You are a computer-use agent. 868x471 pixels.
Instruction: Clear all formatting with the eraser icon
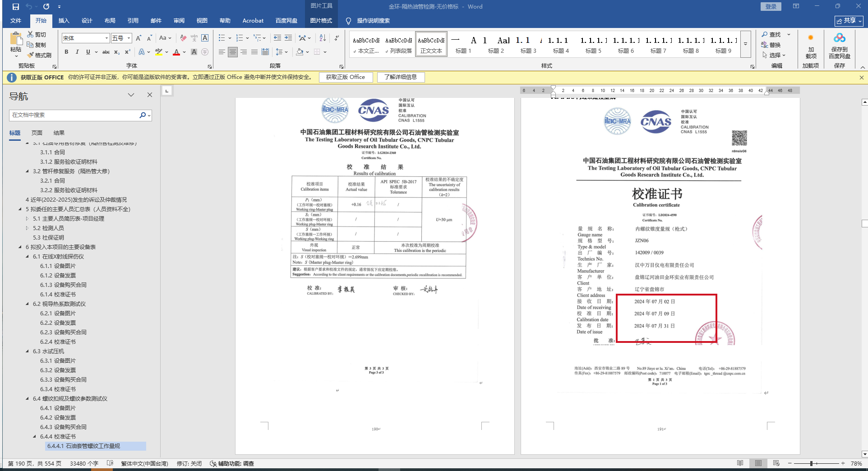coord(183,38)
